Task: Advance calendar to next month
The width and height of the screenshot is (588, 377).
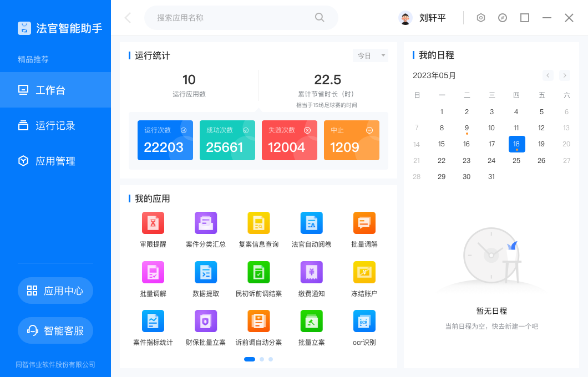Action: click(565, 75)
